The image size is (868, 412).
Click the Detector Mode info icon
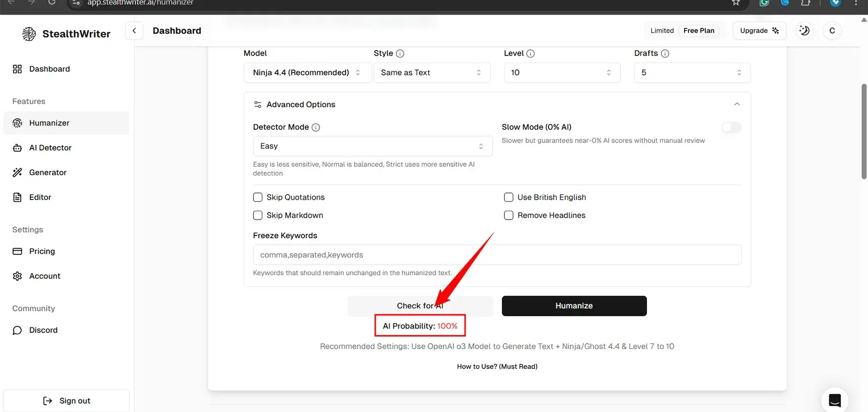(316, 127)
